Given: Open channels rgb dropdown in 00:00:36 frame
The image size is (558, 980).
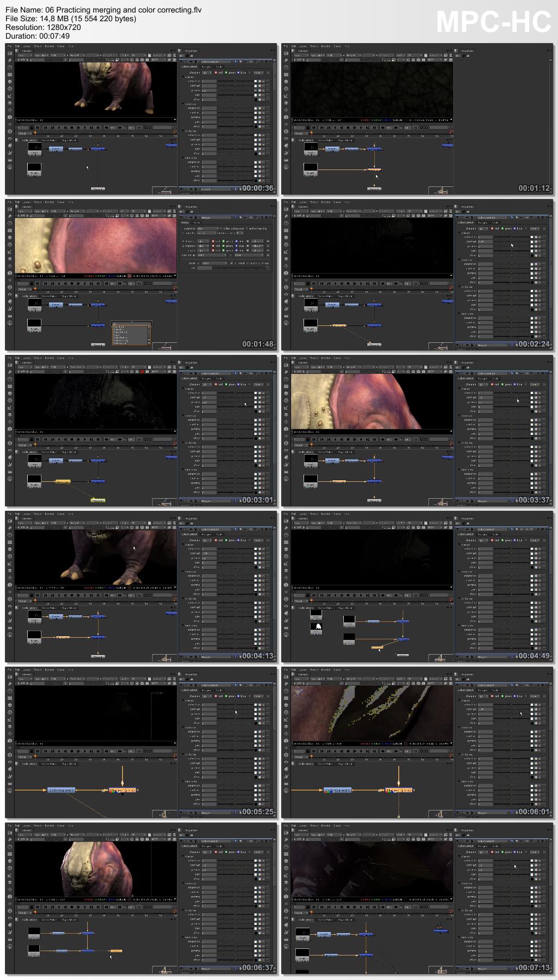Looking at the screenshot, I should 207,72.
